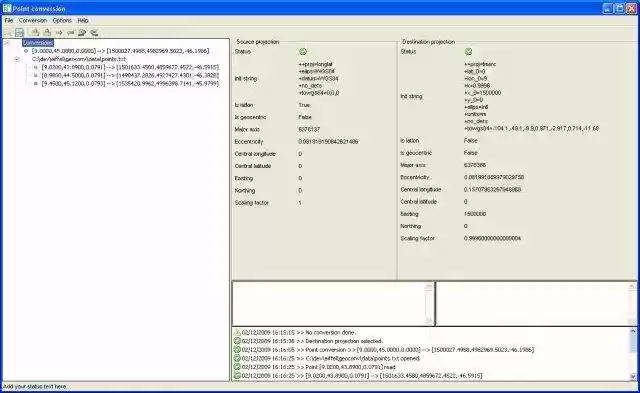Click the pencil-style edit toolbar icon
Viewport: 640px width, 393px height.
point(82,32)
